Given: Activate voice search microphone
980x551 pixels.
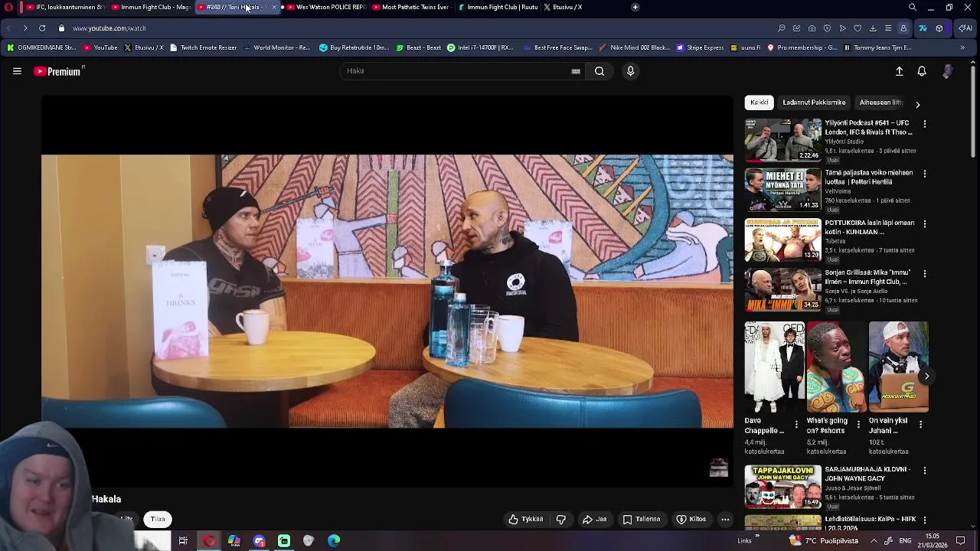Looking at the screenshot, I should 630,71.
